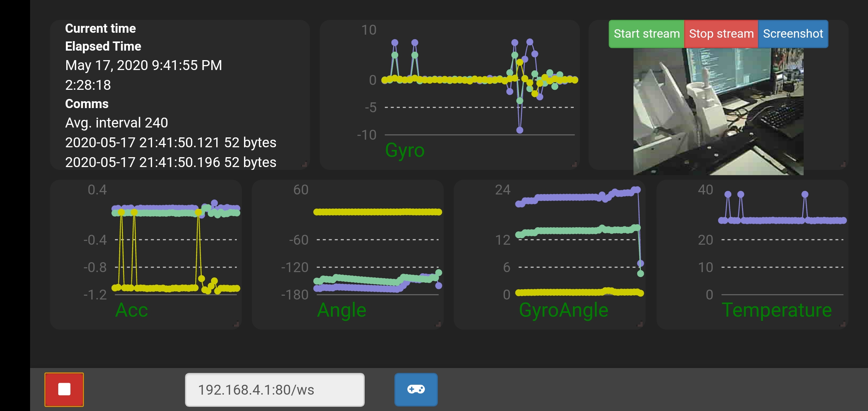Click the Temperature chart title
868x411 pixels.
pos(777,310)
